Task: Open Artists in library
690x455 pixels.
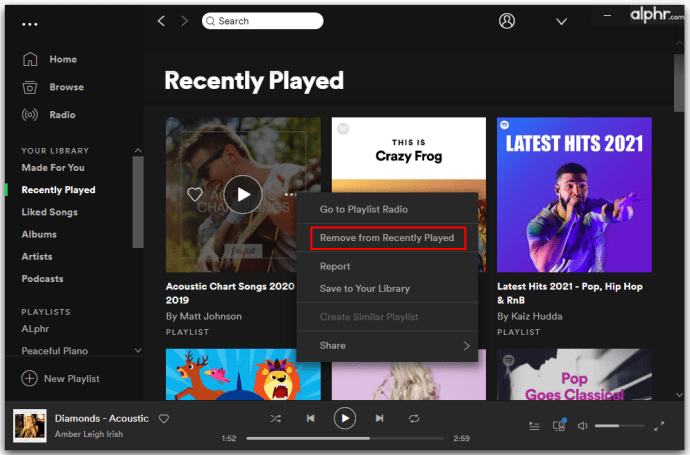Action: pos(37,257)
